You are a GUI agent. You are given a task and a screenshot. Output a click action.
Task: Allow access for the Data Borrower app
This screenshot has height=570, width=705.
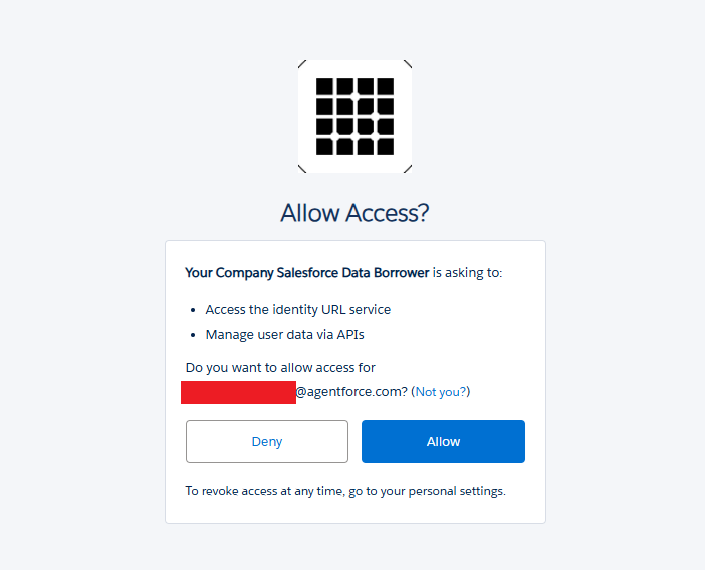point(443,441)
